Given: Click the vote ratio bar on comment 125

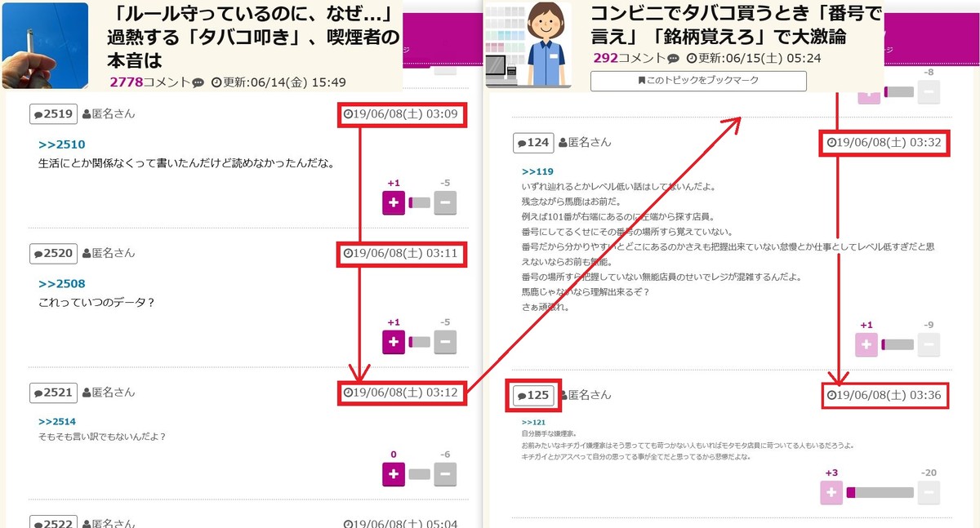Looking at the screenshot, I should tap(880, 492).
